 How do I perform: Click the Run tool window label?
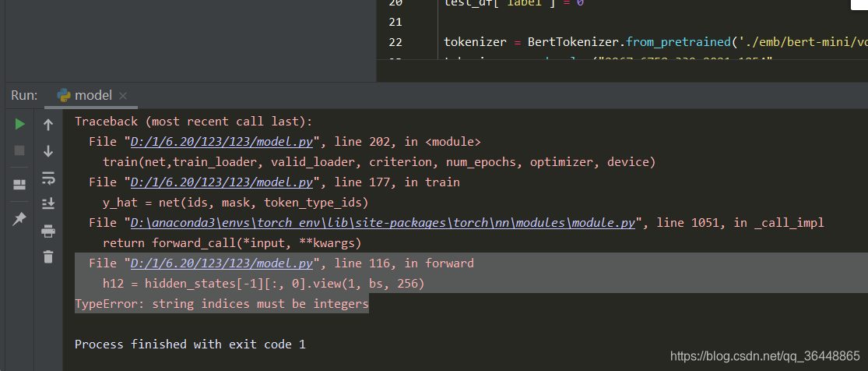(x=24, y=95)
